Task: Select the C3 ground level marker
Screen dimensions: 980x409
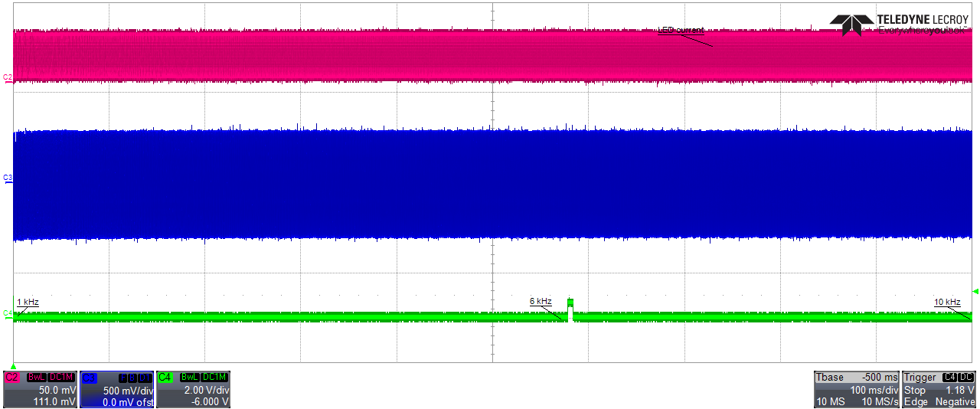Action: (x=8, y=178)
